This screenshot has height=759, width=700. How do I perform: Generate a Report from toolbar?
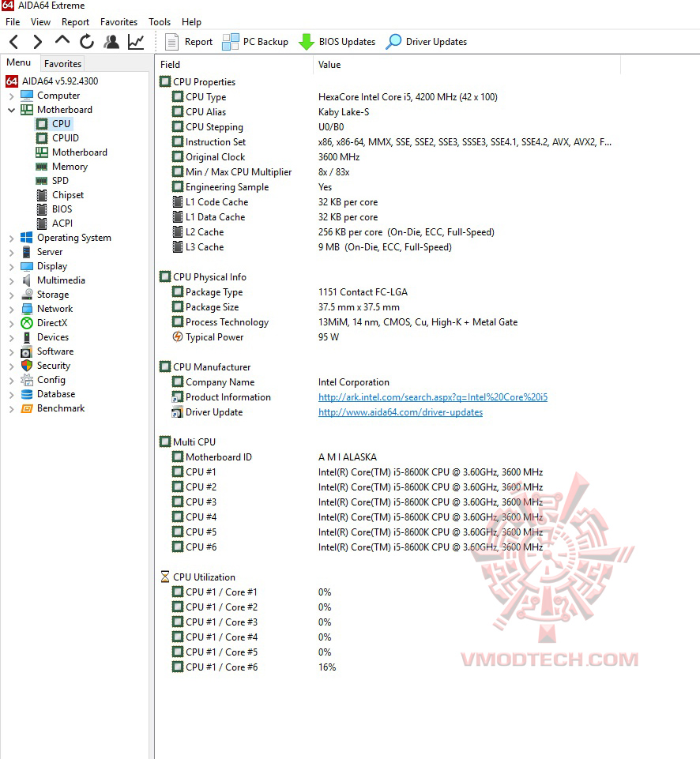(189, 42)
